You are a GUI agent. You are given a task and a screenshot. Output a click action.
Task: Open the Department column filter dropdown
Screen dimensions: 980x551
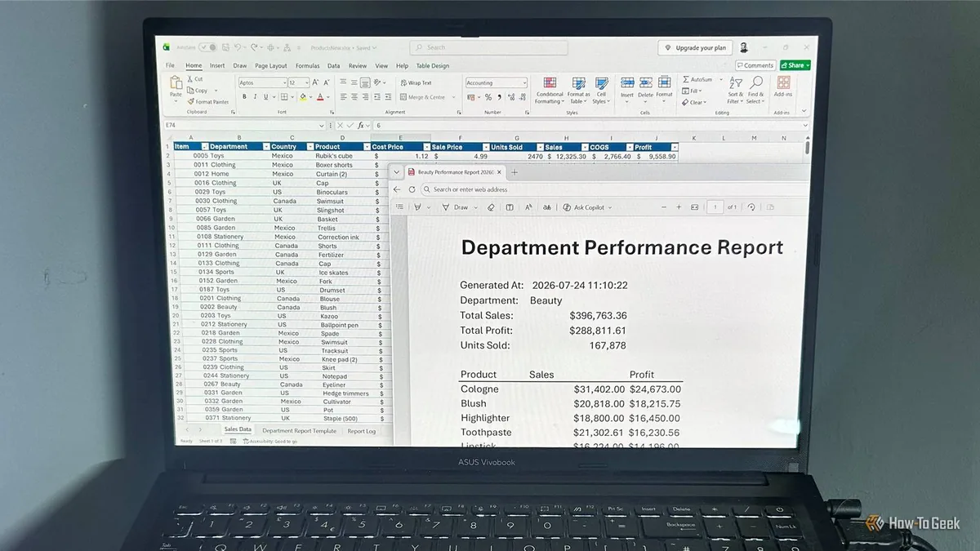click(x=266, y=147)
